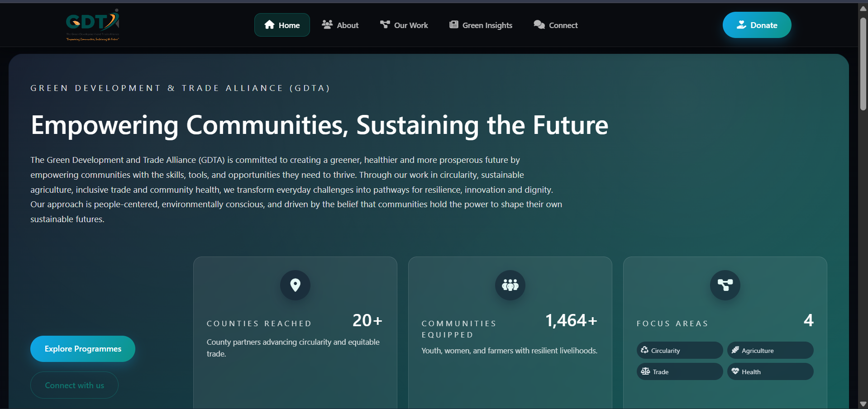868x409 pixels.
Task: Click the Donate button
Action: (x=756, y=25)
